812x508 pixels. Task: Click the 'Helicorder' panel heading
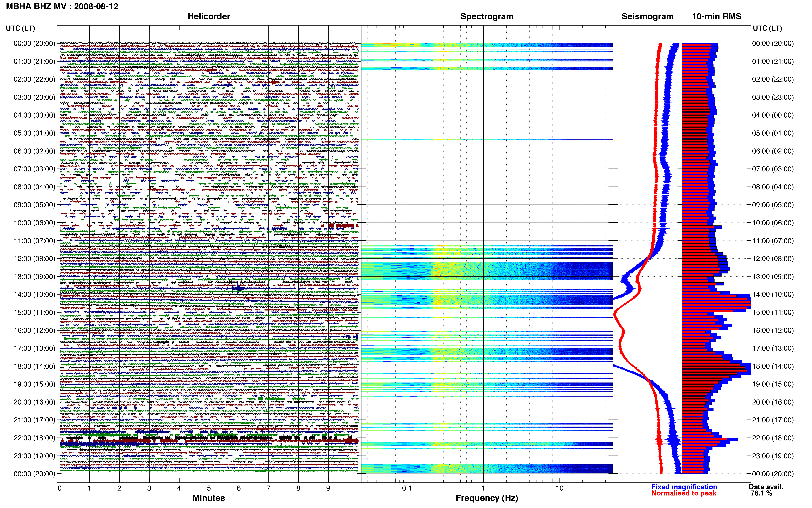click(209, 16)
